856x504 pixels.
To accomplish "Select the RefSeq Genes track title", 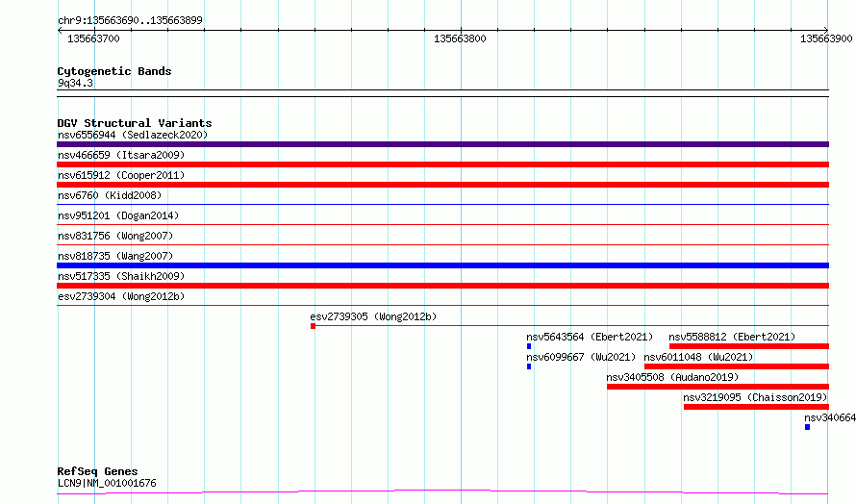I will [x=97, y=471].
